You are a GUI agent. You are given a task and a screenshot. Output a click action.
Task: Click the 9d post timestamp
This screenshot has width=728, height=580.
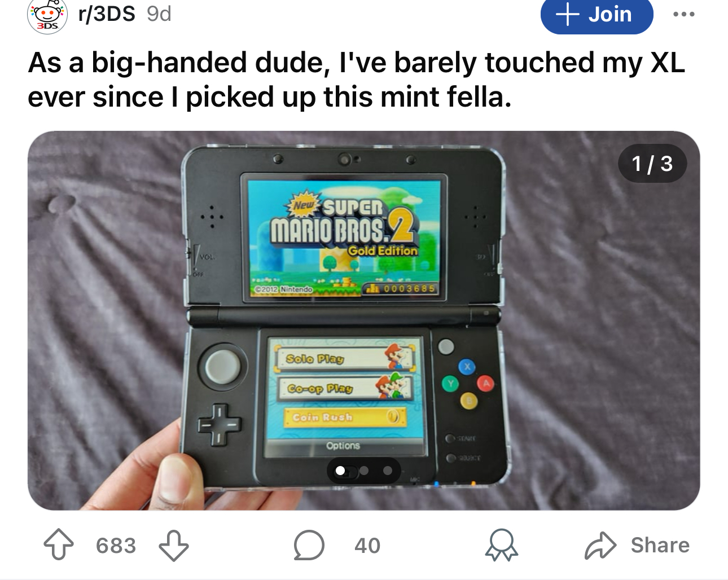point(159,14)
